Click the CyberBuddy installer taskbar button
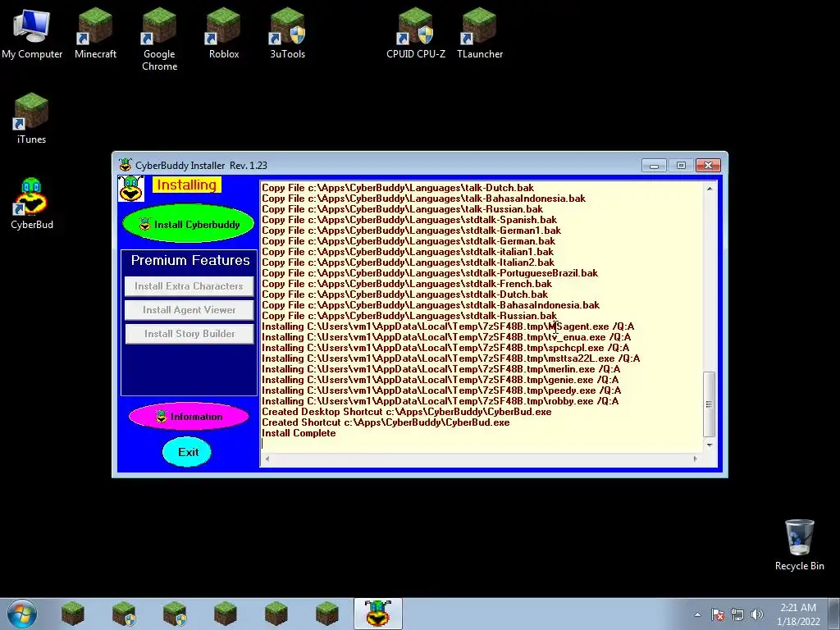This screenshot has height=630, width=840. pos(377,614)
